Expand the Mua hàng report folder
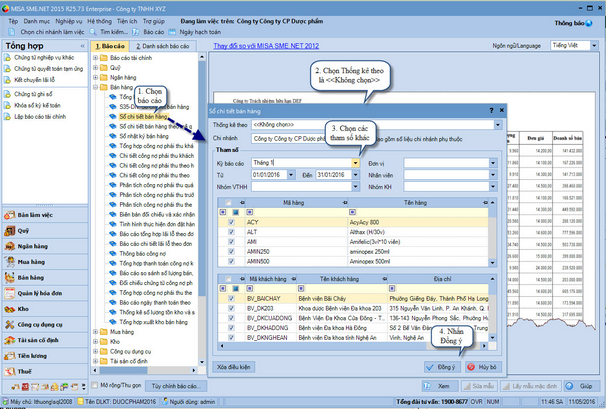Viewport: 606px width, 409px height. pyautogui.click(x=95, y=332)
